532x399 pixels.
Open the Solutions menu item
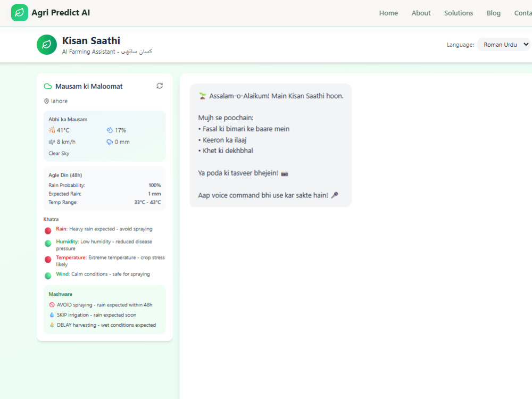point(459,13)
